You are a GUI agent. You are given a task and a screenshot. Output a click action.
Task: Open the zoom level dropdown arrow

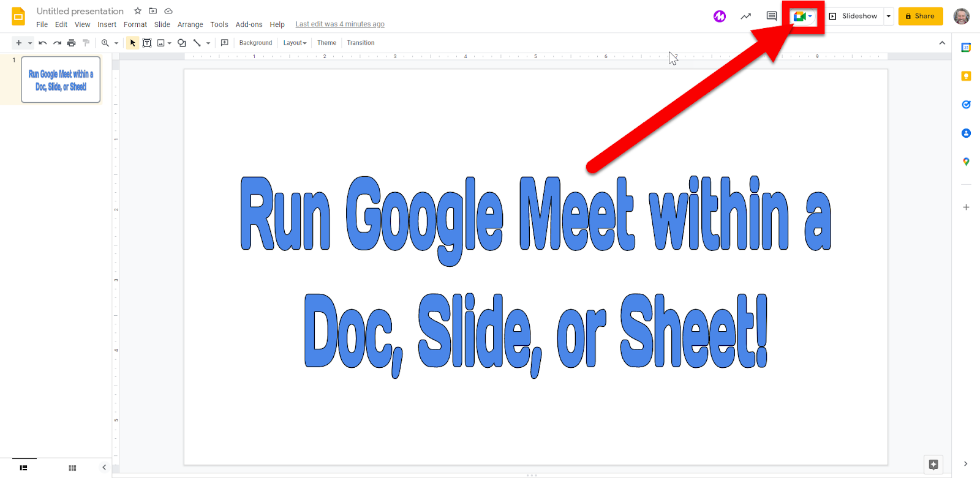pyautogui.click(x=116, y=43)
